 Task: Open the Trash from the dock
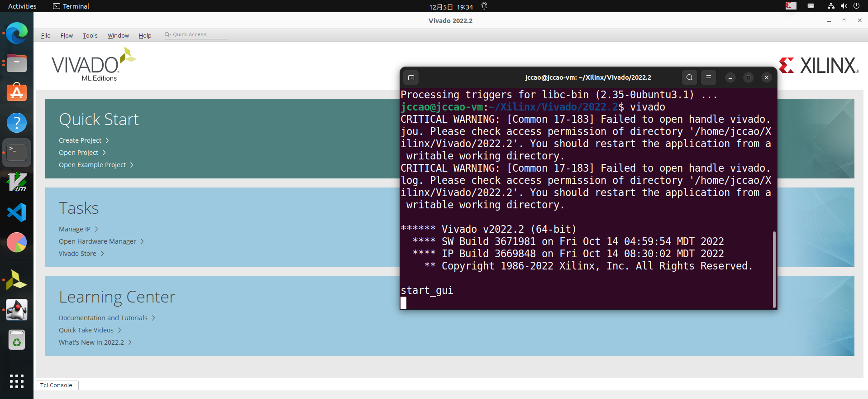17,340
